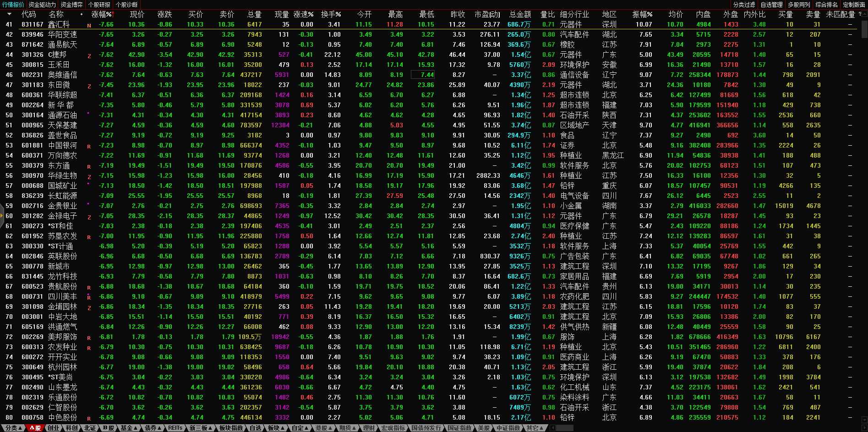This screenshot has width=868, height=432.
Task: Click the left arrow of bottom scrollbar
Action: (553, 428)
